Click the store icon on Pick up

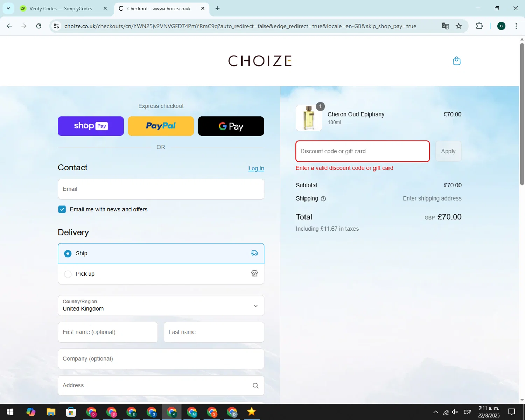pos(254,274)
